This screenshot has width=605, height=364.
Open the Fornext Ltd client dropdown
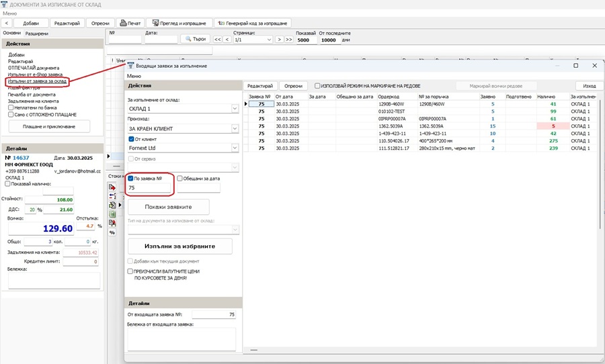point(235,148)
